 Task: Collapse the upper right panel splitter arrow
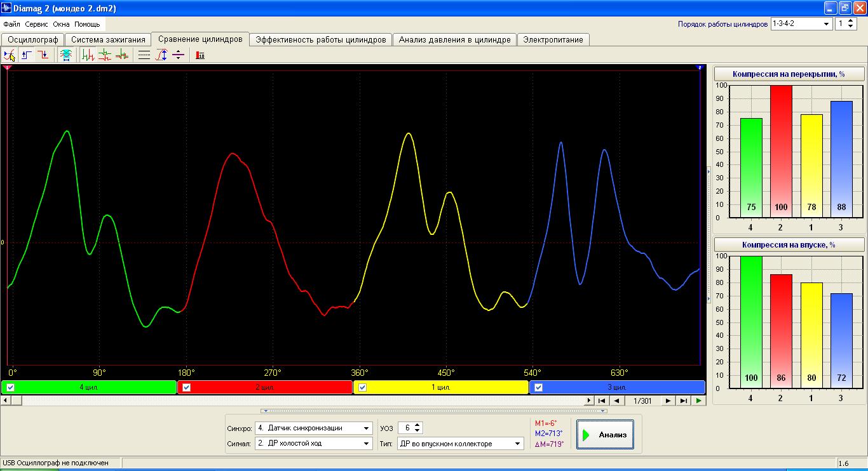[709, 170]
